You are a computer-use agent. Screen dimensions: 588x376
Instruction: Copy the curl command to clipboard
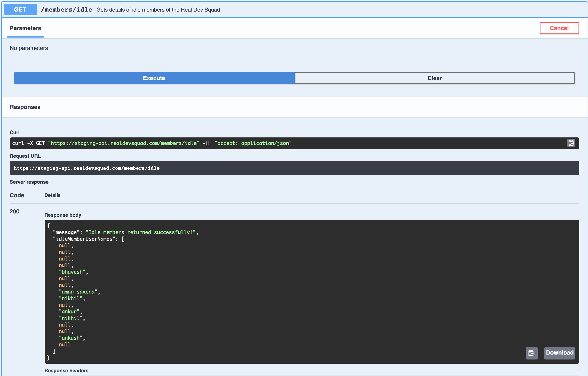coord(571,143)
